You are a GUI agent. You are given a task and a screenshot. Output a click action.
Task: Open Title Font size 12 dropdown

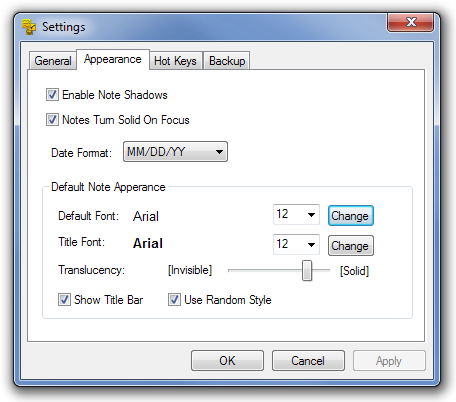pyautogui.click(x=296, y=245)
